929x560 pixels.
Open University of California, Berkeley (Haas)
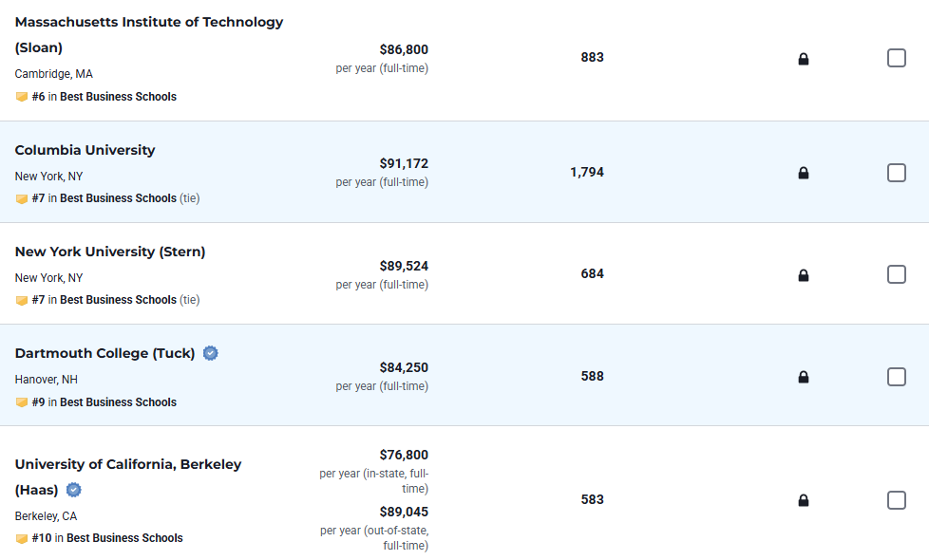tap(127, 464)
